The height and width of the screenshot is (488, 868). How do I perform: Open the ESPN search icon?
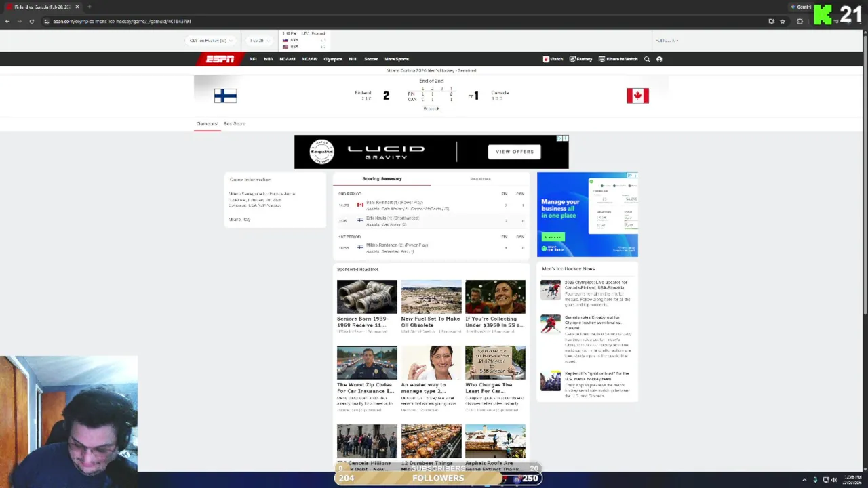tap(647, 59)
